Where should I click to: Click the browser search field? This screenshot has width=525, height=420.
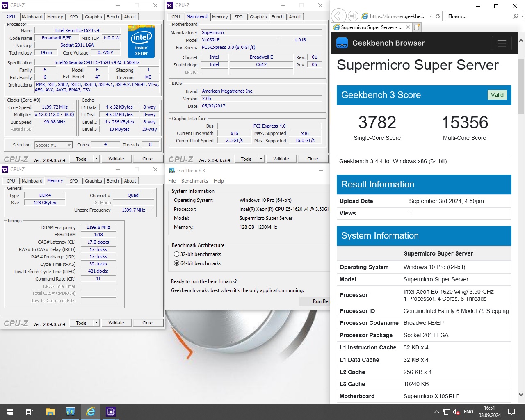(x=478, y=16)
